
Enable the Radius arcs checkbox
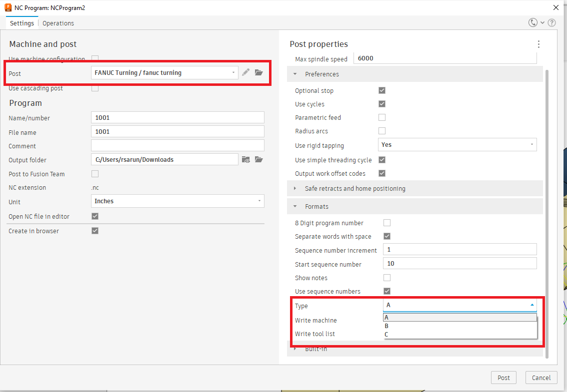click(x=382, y=131)
